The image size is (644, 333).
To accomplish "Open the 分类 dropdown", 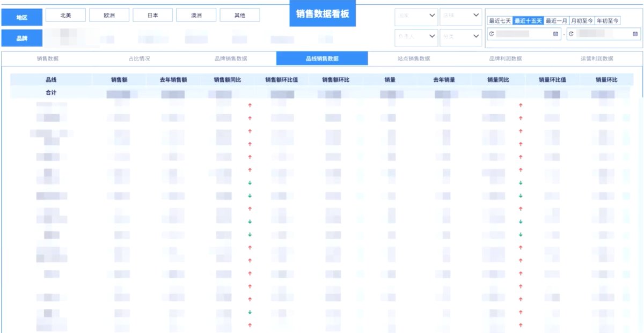I will click(x=460, y=36).
